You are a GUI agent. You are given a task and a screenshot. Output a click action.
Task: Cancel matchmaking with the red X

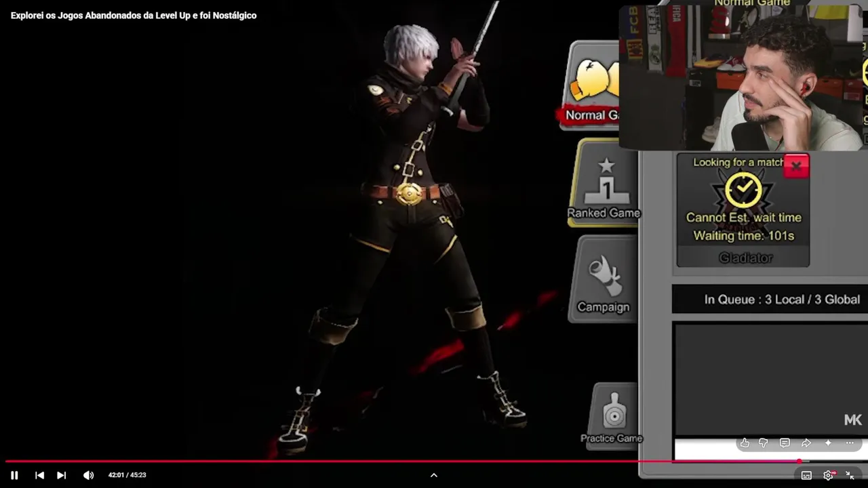pyautogui.click(x=796, y=166)
